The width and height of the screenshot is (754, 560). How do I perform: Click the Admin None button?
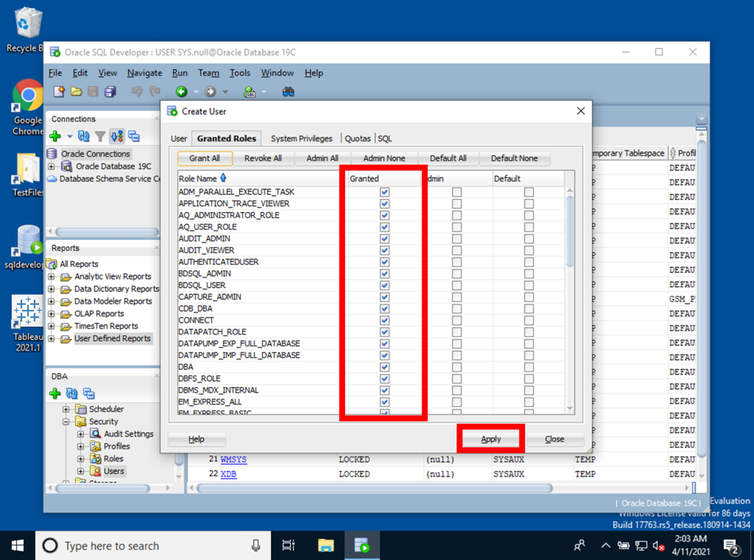point(384,158)
